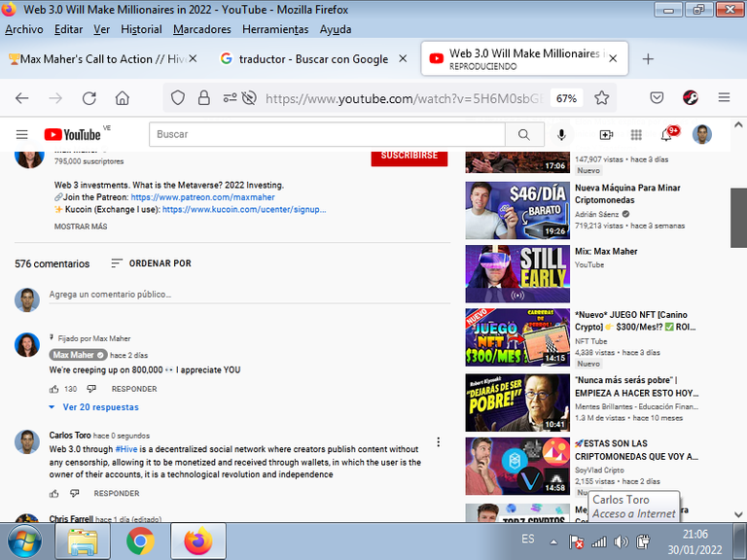Viewport: 747px width, 560px height.
Task: Show hidden tray icons arrow
Action: tap(553, 542)
